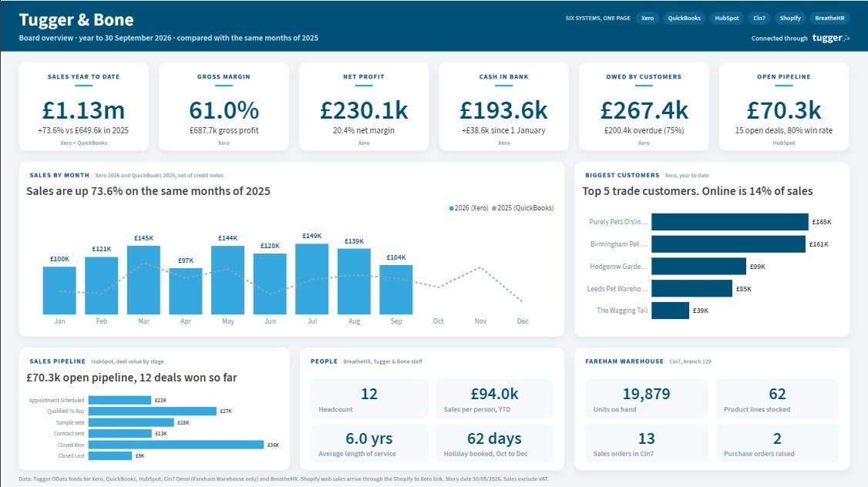Select the 19,879 Units on hand tile

[647, 399]
